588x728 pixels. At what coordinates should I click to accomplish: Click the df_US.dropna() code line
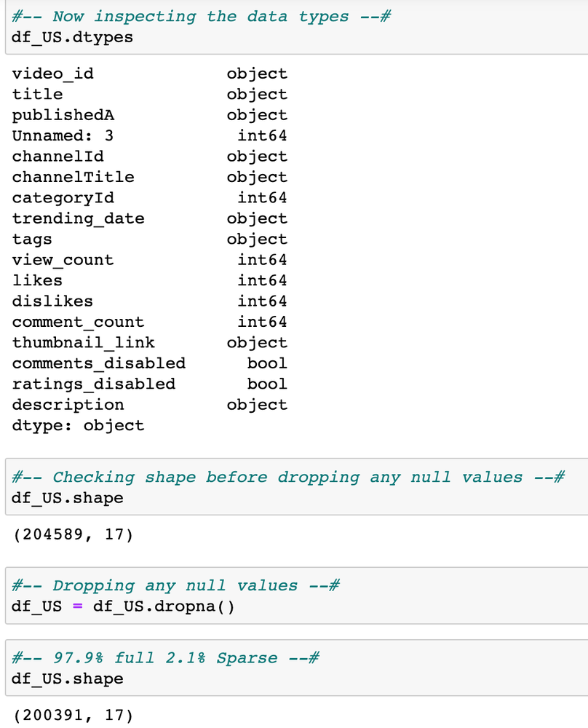pos(123,606)
